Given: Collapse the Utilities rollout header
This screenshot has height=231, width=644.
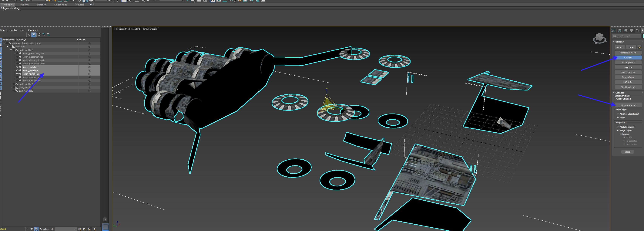Looking at the screenshot, I should (619, 42).
